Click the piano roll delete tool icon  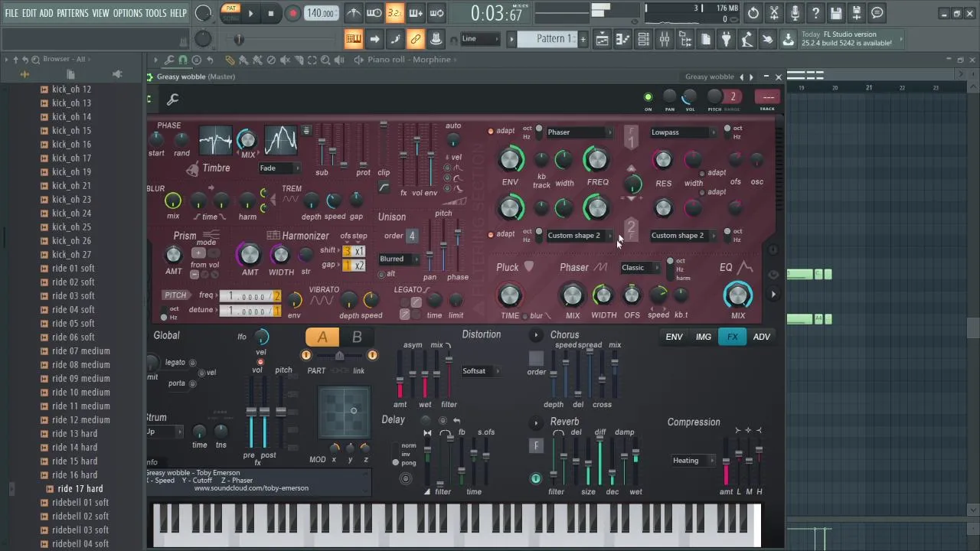click(x=271, y=60)
